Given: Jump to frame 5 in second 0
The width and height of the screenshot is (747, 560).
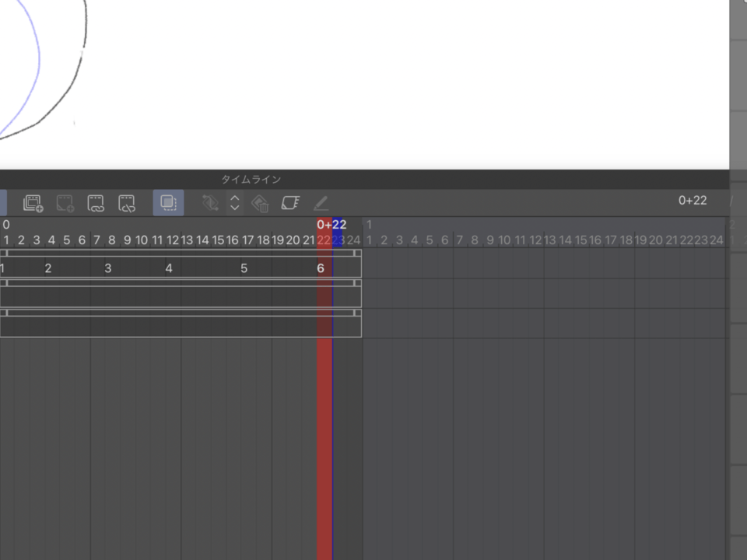Looking at the screenshot, I should [x=67, y=240].
